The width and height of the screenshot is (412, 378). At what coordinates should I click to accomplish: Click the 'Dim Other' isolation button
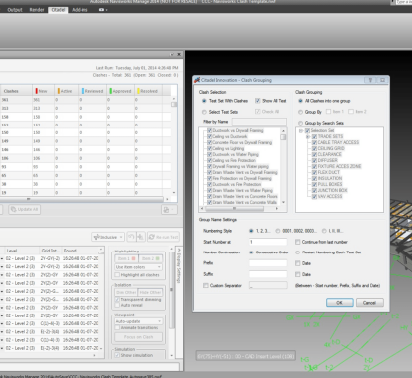click(x=126, y=292)
